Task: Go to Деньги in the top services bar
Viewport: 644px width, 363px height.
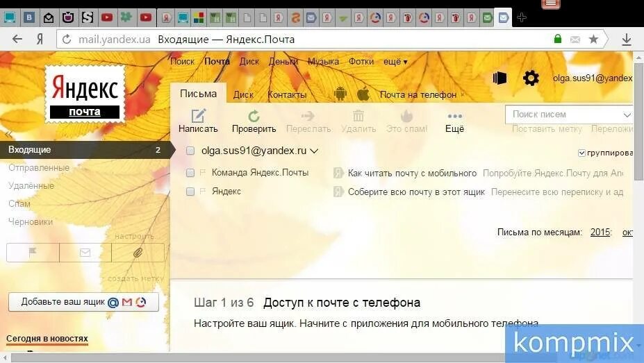Action: (x=283, y=62)
